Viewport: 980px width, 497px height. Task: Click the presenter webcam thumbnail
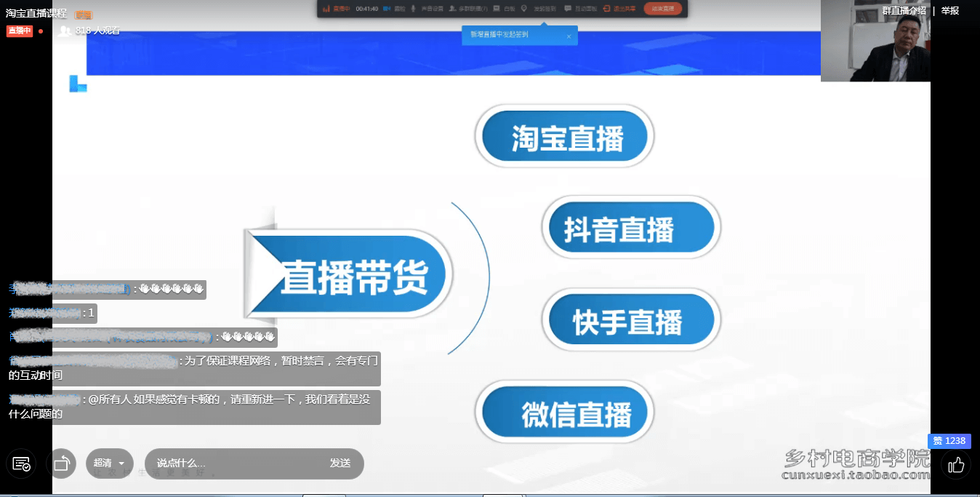tap(875, 41)
